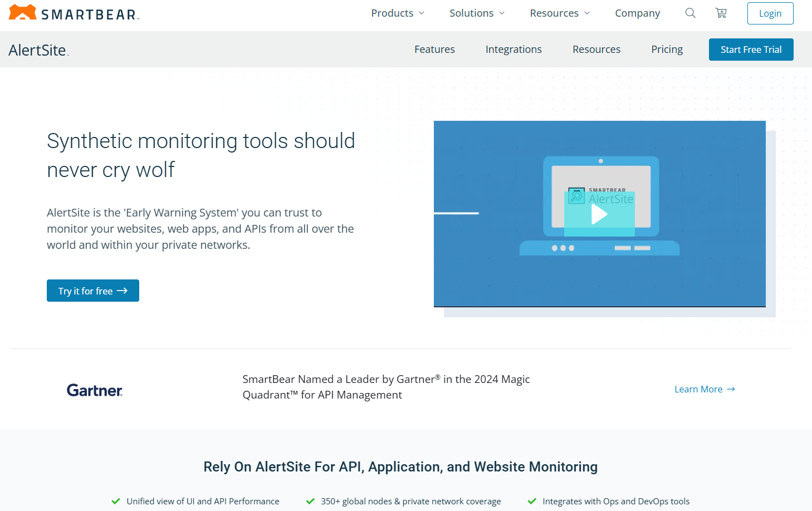Screen dimensions: 812x511
Task: Click 'Integrates with Ops and DevOps tools' text
Action: point(616,501)
